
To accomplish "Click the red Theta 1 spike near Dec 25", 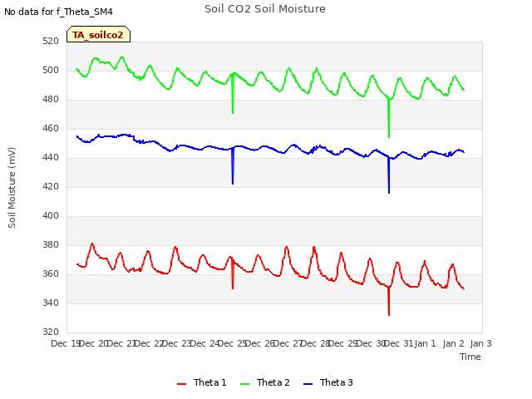I will click(x=233, y=275).
